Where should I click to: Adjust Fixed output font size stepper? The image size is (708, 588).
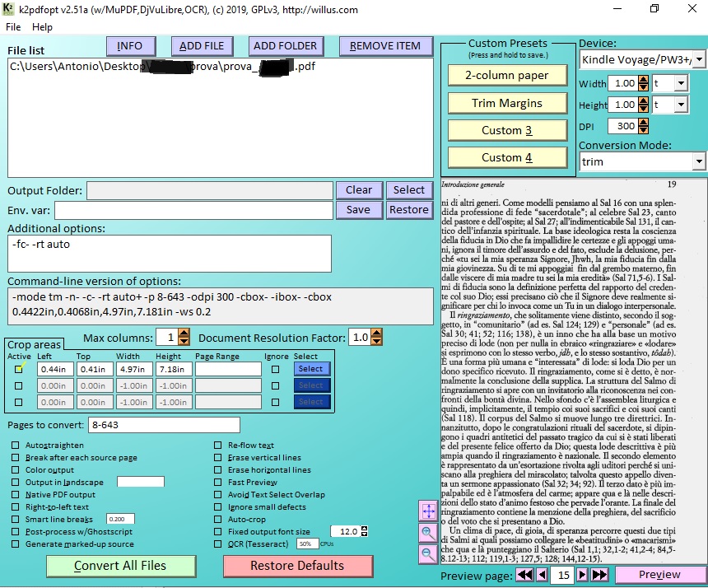365,531
